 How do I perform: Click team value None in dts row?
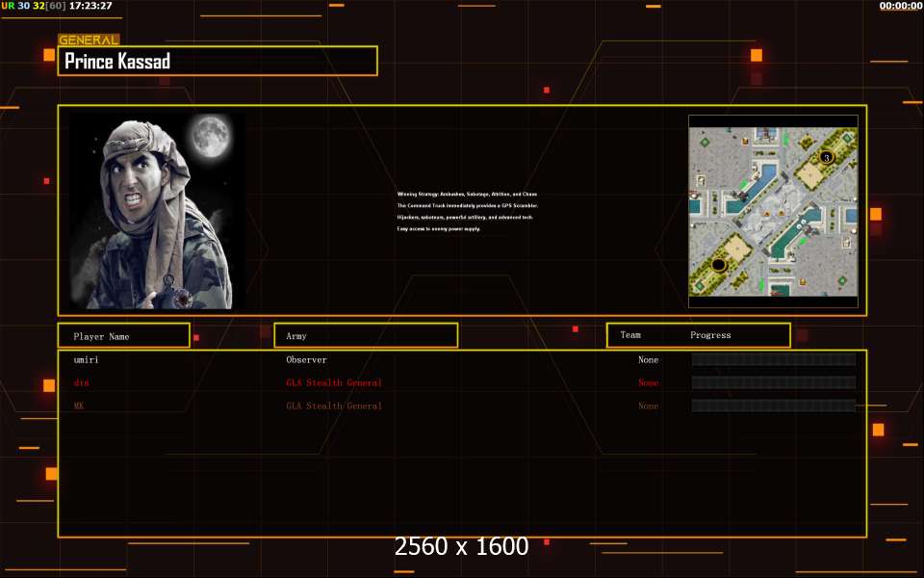(x=648, y=382)
